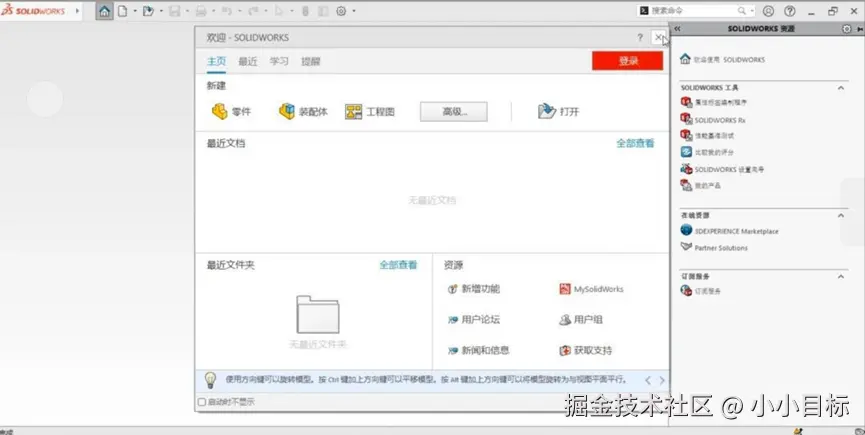Click the Redo arrow icon in the toolbar

pyautogui.click(x=253, y=11)
